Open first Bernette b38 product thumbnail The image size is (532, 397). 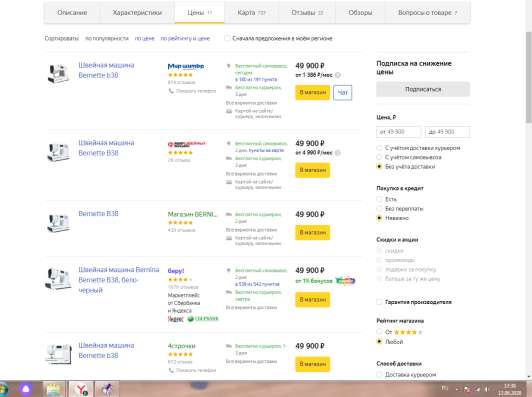point(58,73)
